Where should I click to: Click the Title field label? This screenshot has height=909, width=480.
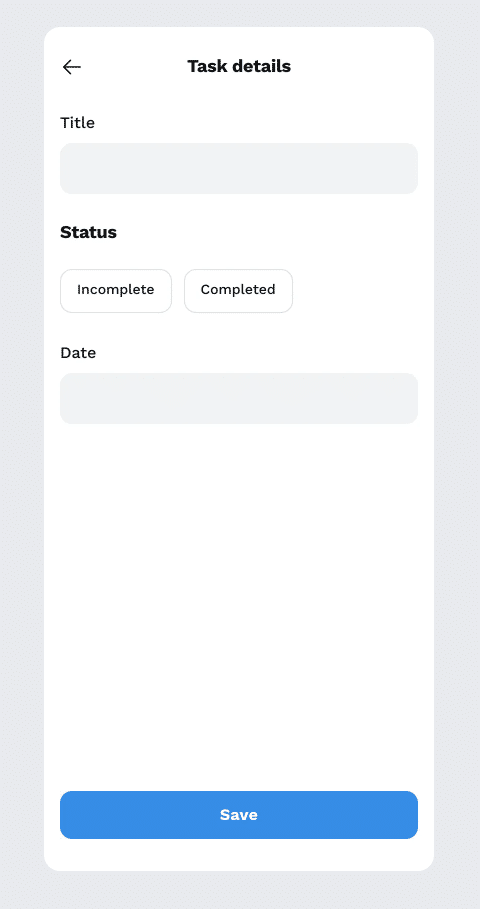78,123
